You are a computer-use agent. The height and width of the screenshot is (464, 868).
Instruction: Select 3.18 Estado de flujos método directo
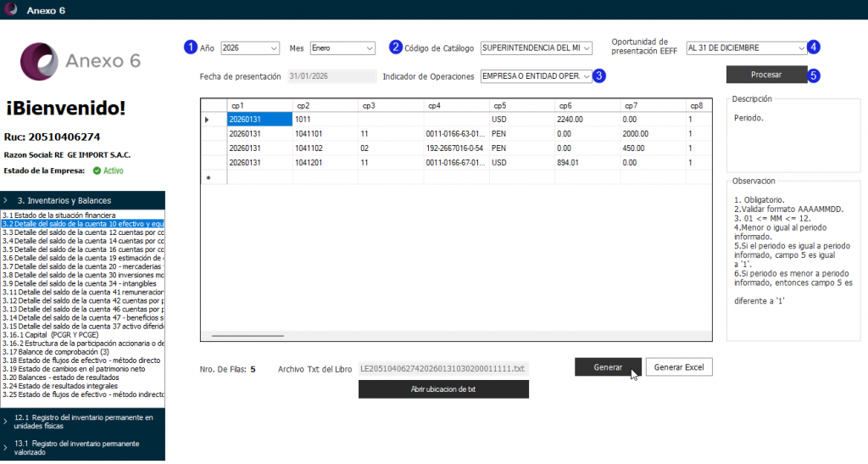click(83, 361)
